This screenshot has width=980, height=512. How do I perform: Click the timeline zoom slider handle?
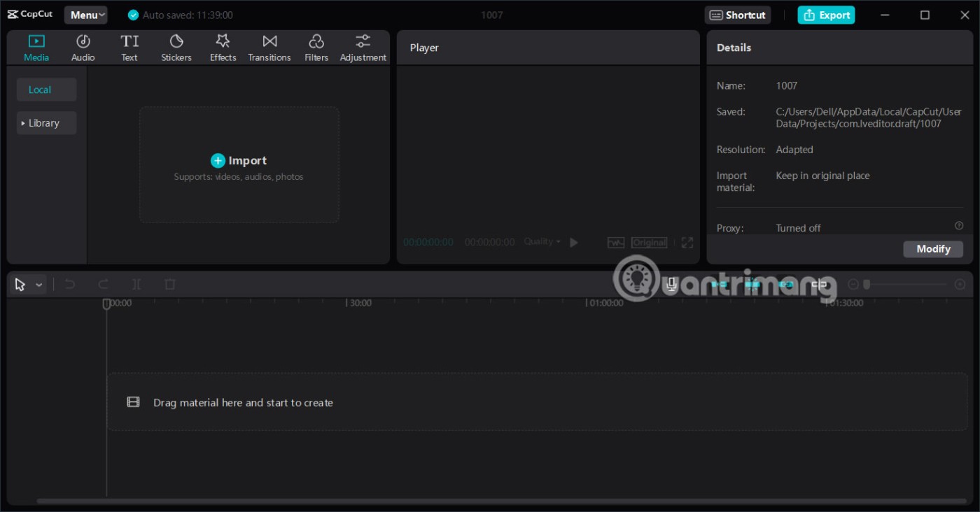tap(867, 284)
